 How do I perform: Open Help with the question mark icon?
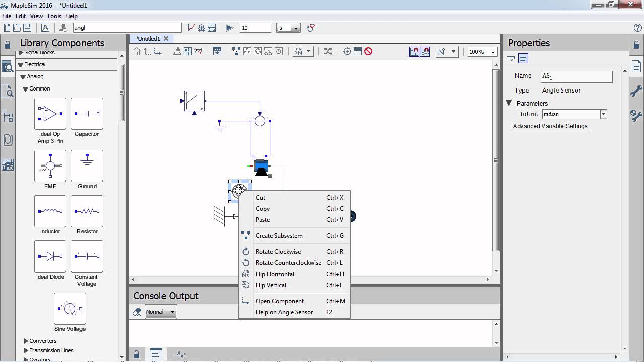[638, 28]
